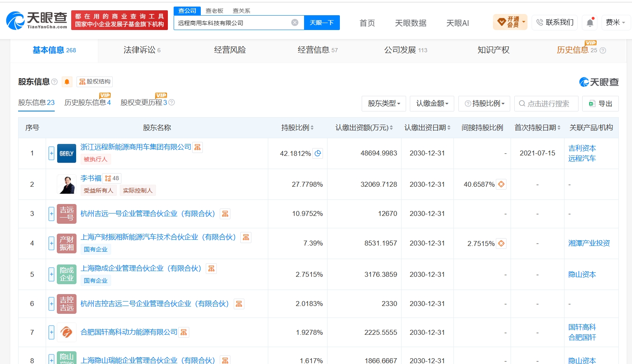Click the 天眼一下 search button

coord(322,23)
